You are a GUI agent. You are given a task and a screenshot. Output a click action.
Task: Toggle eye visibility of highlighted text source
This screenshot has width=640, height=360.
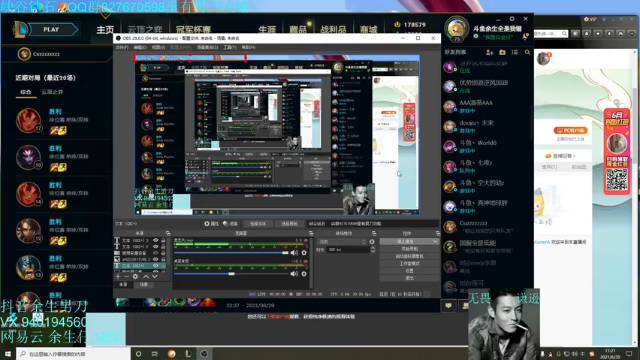click(x=156, y=266)
